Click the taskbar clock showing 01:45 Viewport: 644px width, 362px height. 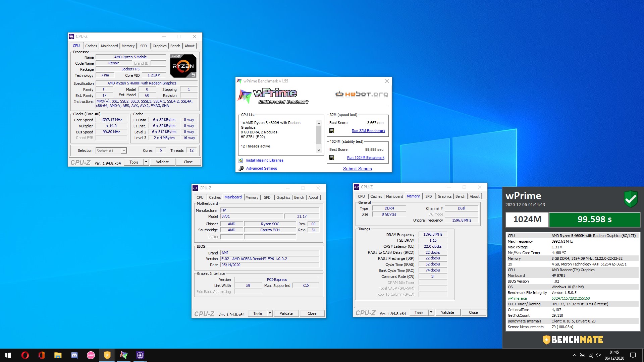tap(614, 355)
